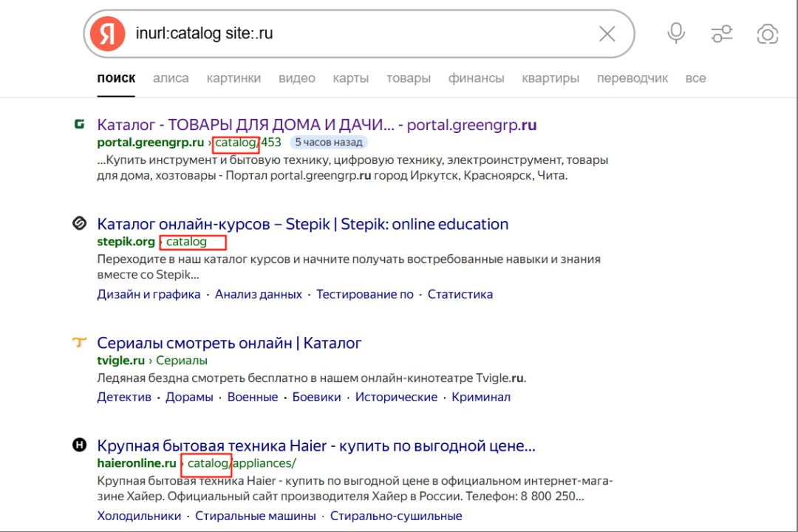Viewport: 798px width, 532px height.
Task: Open Дорамы sitelink
Action: 189,397
